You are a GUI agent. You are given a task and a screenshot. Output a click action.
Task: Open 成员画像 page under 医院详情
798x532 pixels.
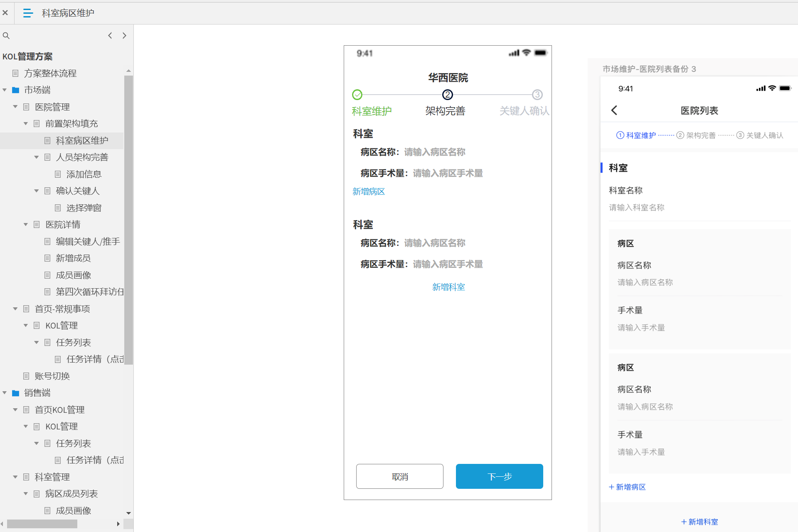tap(73, 275)
